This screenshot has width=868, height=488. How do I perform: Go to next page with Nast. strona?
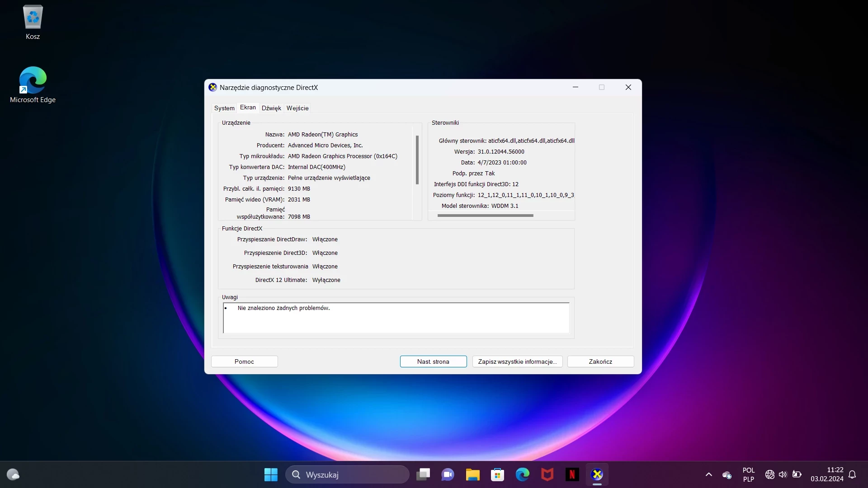pyautogui.click(x=434, y=361)
